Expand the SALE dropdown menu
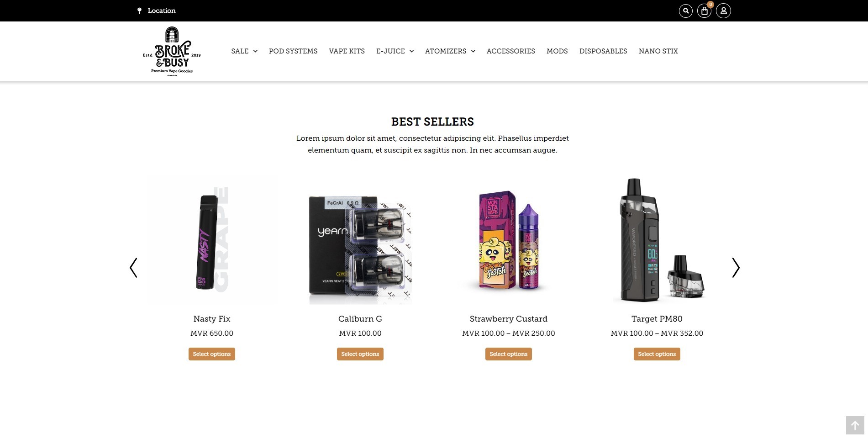This screenshot has height=439, width=868. click(244, 51)
